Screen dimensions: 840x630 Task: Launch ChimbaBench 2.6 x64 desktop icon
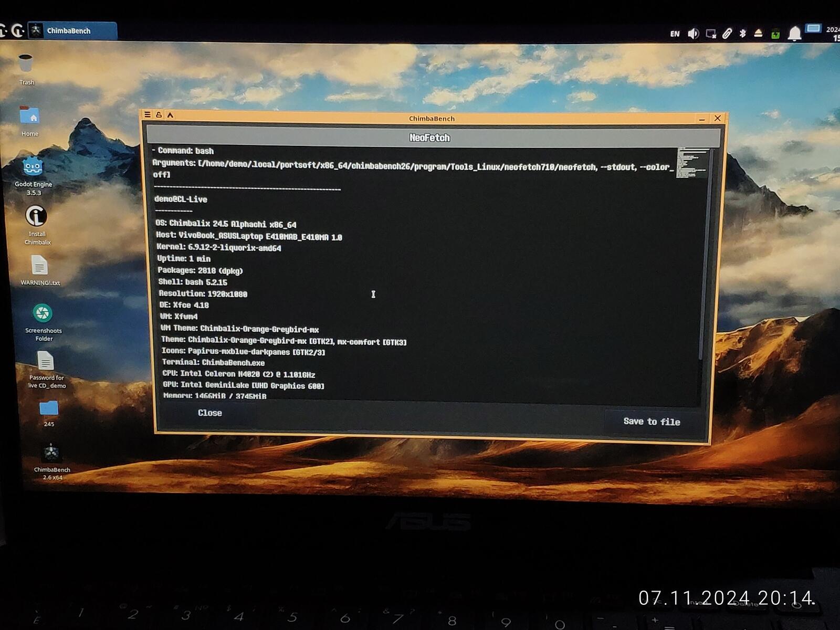(x=51, y=461)
